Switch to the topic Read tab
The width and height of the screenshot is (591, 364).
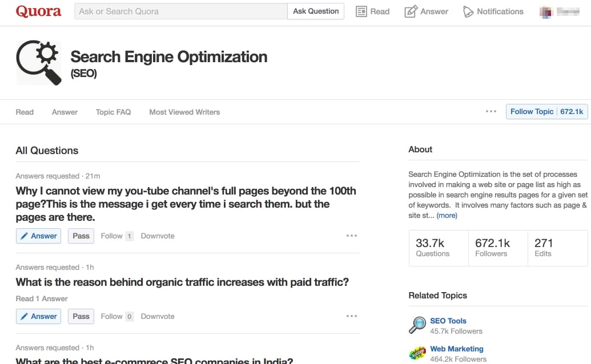click(25, 112)
